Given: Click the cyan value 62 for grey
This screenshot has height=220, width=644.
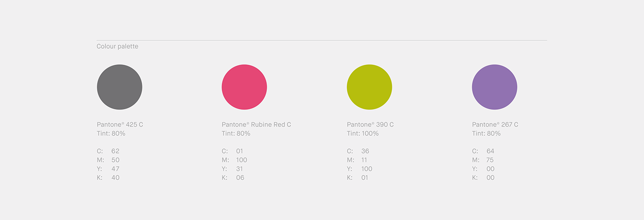Looking at the screenshot, I should tap(115, 151).
